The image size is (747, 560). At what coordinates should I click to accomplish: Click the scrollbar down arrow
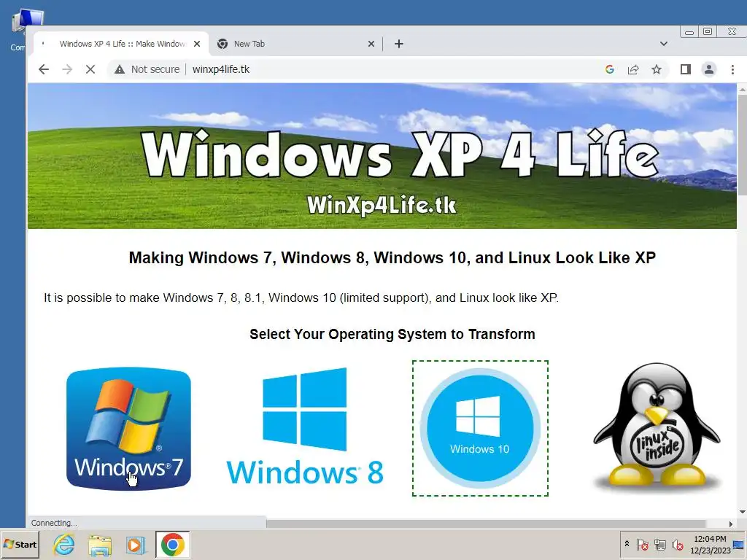click(742, 512)
